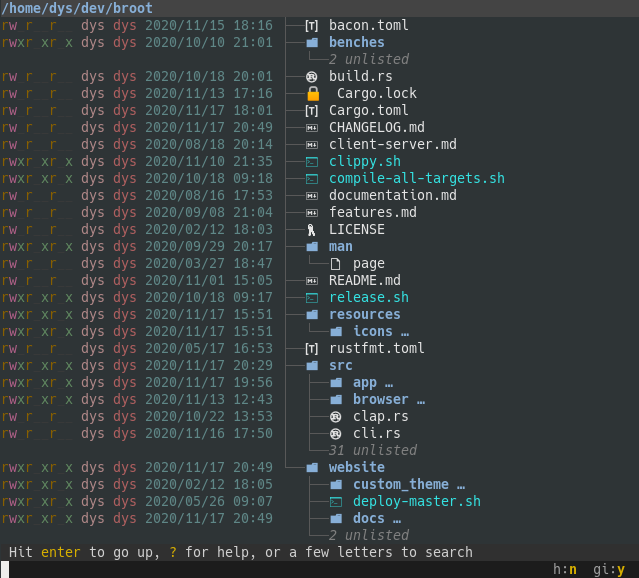
Task: Click the TOML icon beside Cargo.toml
Action: [312, 110]
